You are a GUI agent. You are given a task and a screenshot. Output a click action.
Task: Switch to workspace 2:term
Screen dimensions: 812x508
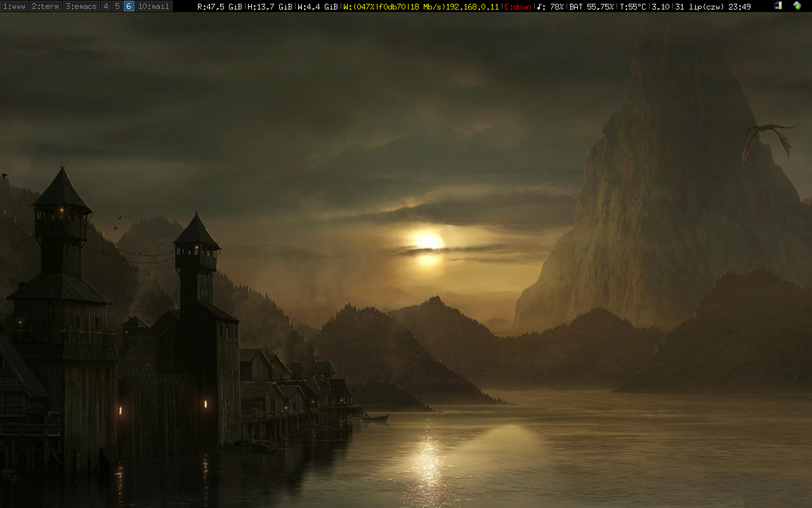[x=45, y=6]
